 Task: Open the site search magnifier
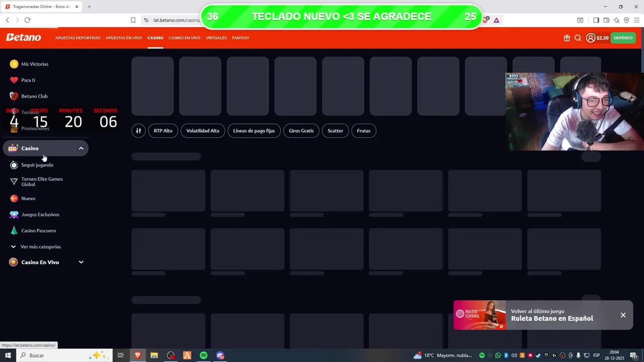pos(578,38)
